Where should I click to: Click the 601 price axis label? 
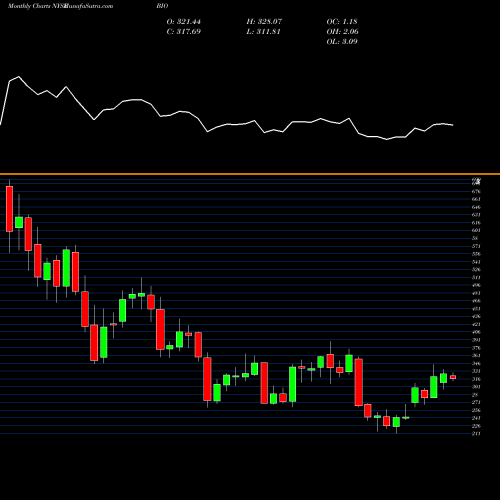pos(476,230)
